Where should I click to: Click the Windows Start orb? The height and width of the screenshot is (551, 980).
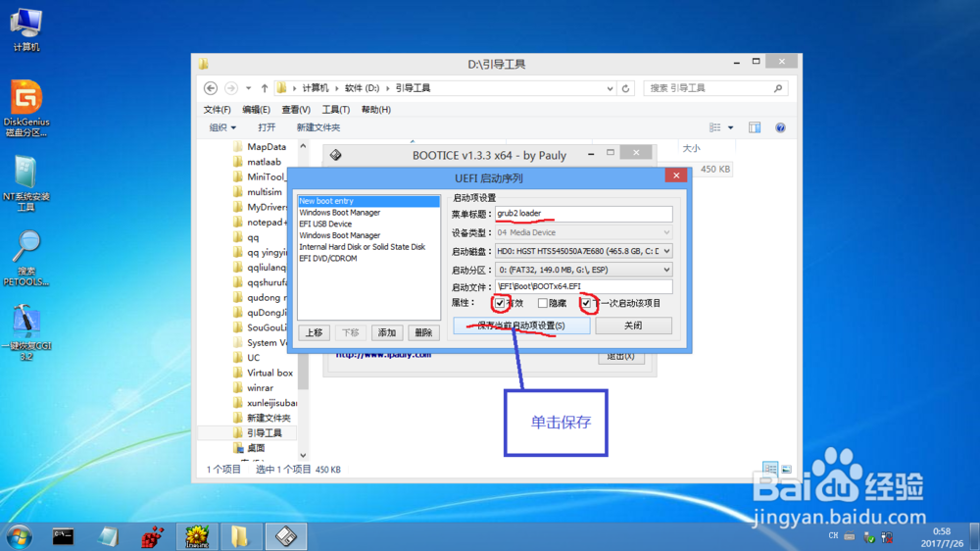(x=19, y=536)
